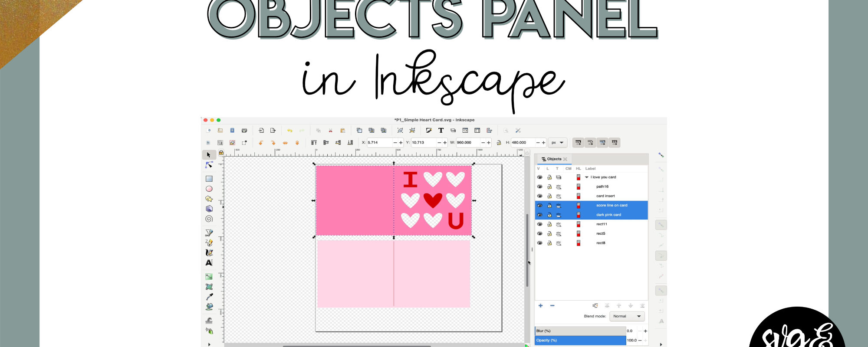Screen dimensions: 868x347
Task: Select the Selector arrow tool
Action: click(x=209, y=155)
